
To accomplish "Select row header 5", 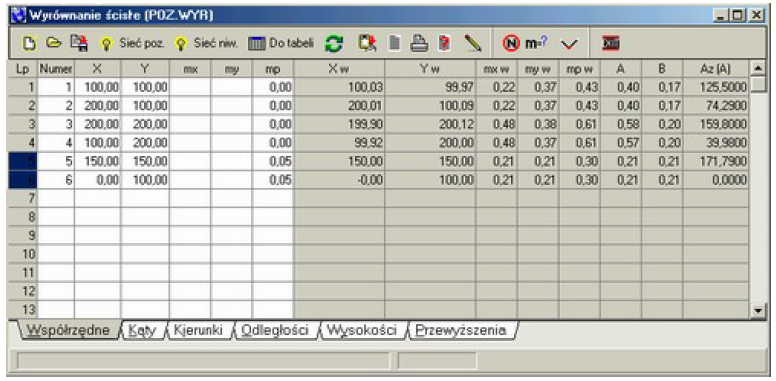I will point(23,161).
